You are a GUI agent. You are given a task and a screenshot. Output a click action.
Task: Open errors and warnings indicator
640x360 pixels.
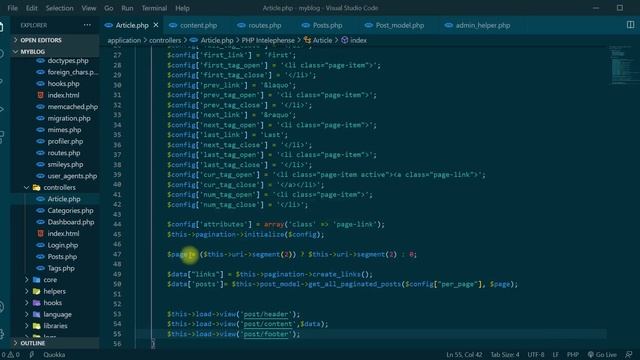tap(10, 354)
